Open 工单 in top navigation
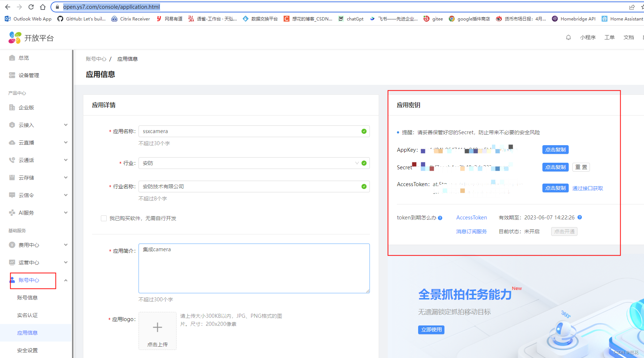This screenshot has width=644, height=358. tap(609, 37)
